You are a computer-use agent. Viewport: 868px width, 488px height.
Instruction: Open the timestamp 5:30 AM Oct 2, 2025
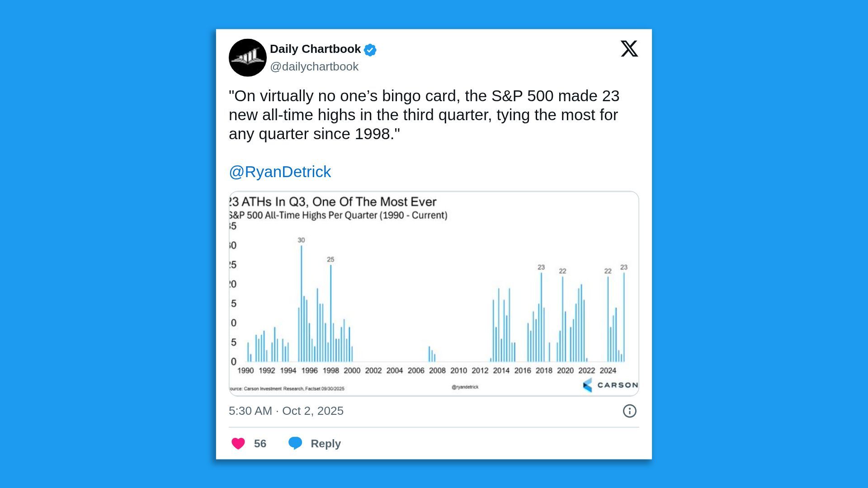pyautogui.click(x=286, y=411)
